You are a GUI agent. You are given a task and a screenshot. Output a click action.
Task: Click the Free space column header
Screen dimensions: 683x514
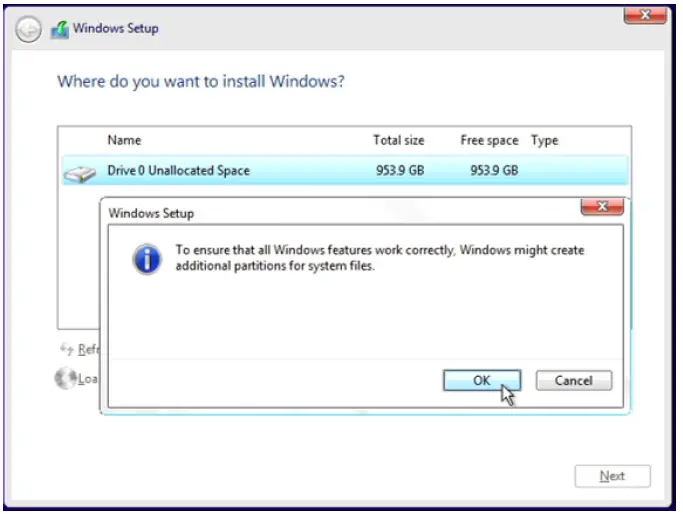489,140
